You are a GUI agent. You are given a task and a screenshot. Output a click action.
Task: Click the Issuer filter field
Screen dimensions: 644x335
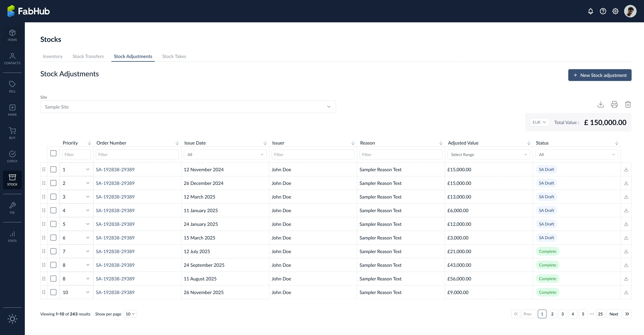click(x=313, y=155)
